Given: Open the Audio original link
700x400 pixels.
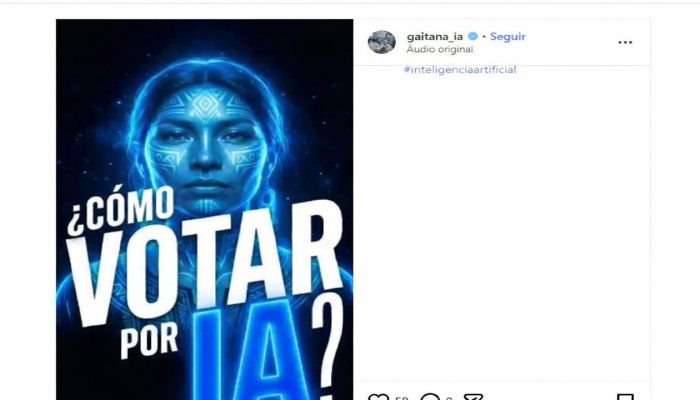Looking at the screenshot, I should [x=440, y=49].
